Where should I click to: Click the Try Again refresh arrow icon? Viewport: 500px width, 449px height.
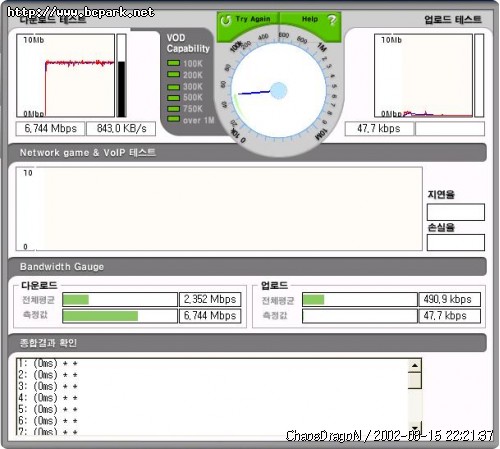tap(226, 20)
